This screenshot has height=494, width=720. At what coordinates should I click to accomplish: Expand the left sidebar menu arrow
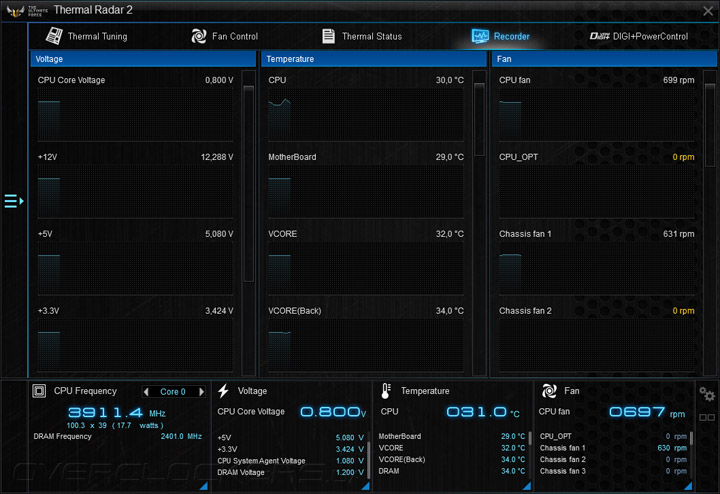coord(14,201)
